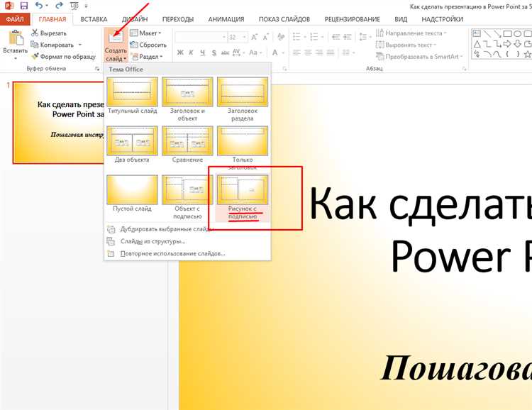The width and height of the screenshot is (532, 410).
Task: Click the Save icon in quick access toolbar
Action: 23,6
